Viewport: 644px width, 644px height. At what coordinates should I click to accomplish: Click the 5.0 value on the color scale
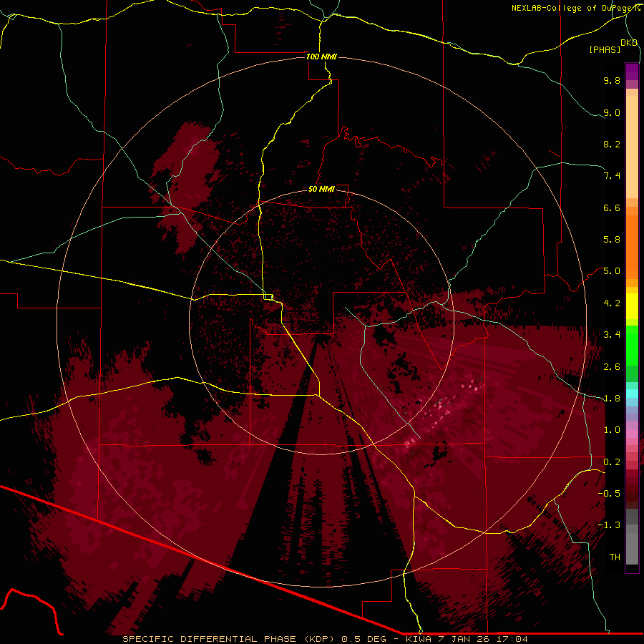pyautogui.click(x=612, y=271)
